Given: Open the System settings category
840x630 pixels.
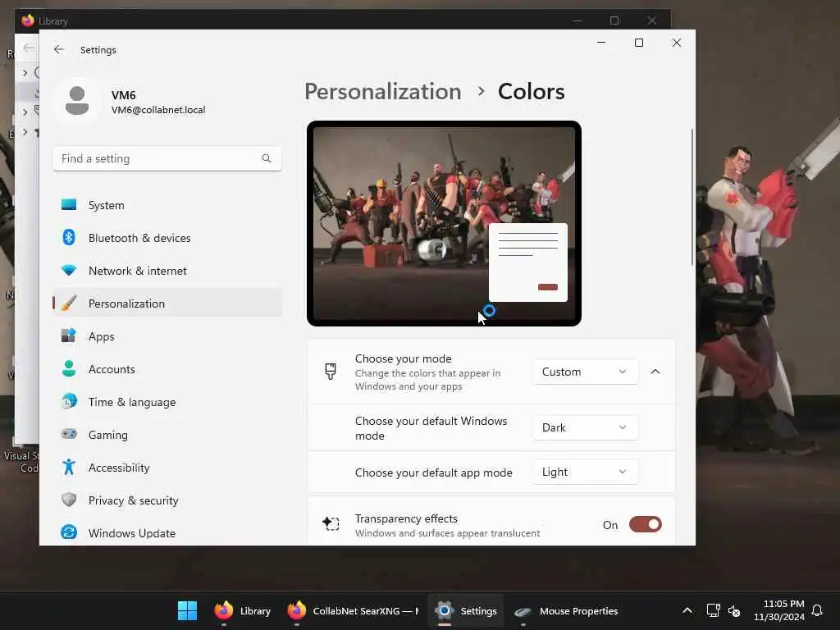Looking at the screenshot, I should [x=167, y=204].
